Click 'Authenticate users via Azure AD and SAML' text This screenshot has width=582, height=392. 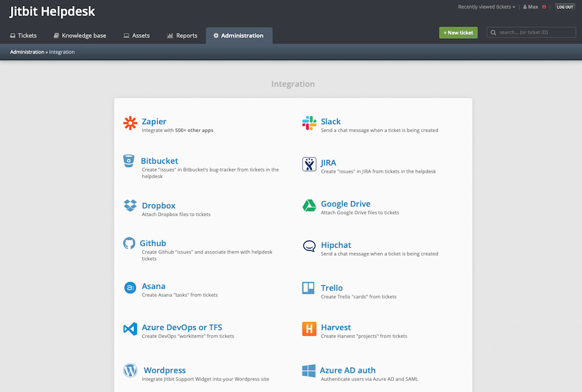coord(369,379)
